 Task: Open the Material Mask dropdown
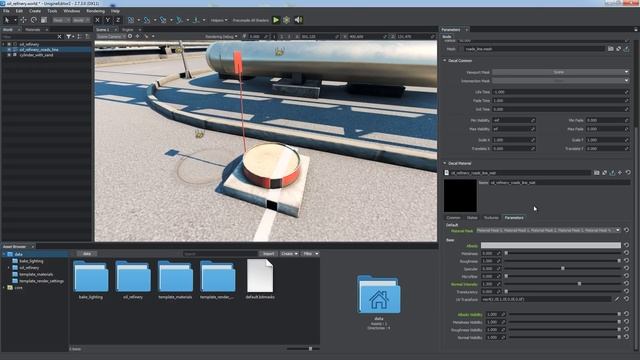548,231
